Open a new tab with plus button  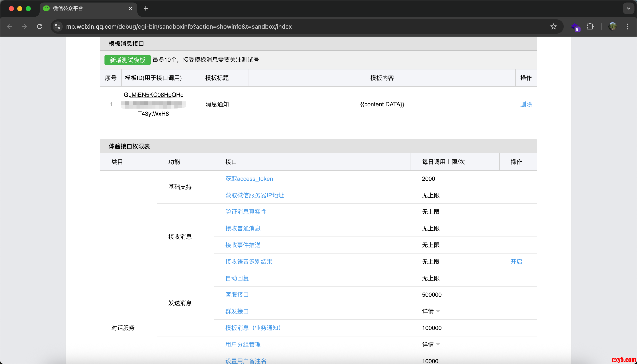click(146, 8)
